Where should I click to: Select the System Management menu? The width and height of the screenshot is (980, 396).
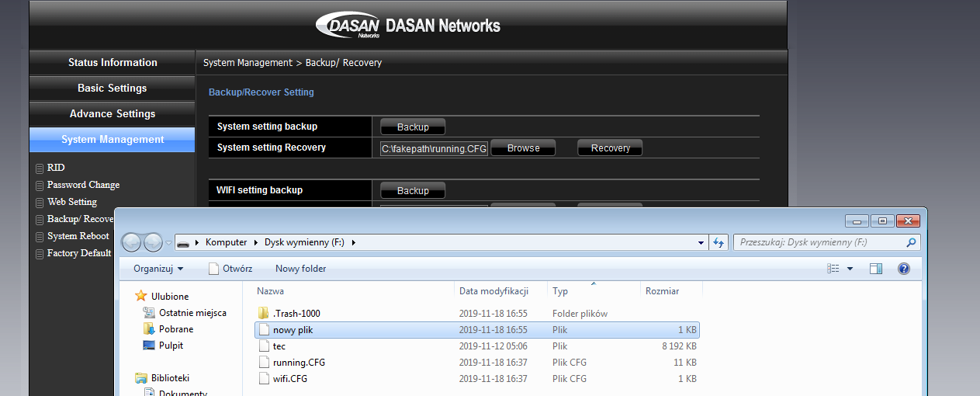[x=113, y=140]
